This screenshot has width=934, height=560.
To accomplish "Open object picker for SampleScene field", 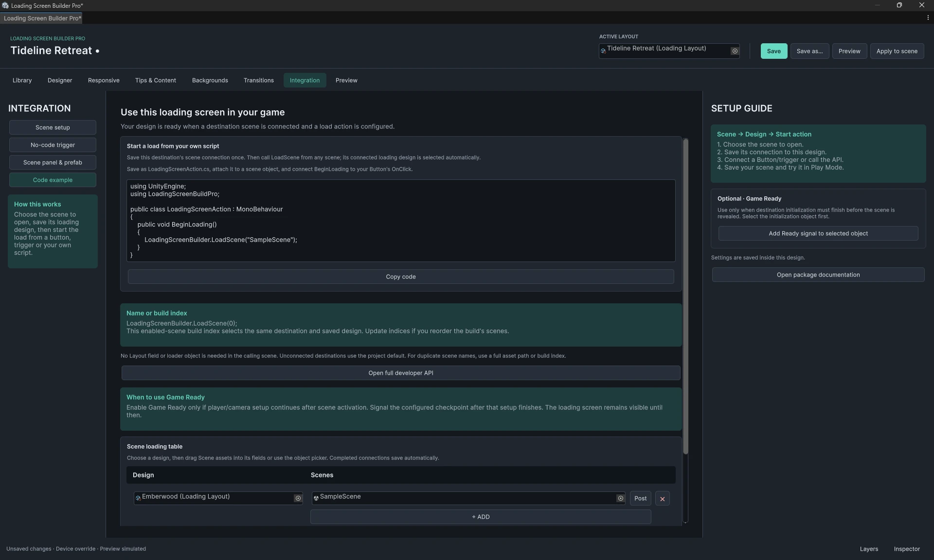I will (620, 498).
